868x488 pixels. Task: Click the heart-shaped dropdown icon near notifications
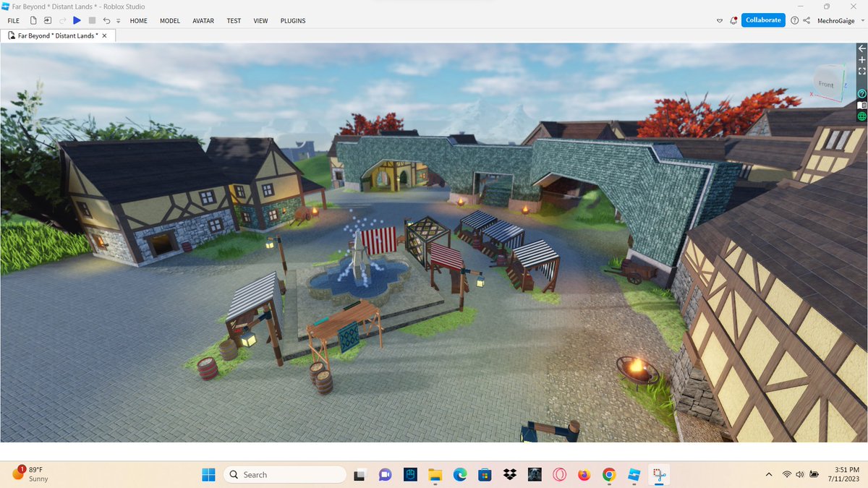719,21
